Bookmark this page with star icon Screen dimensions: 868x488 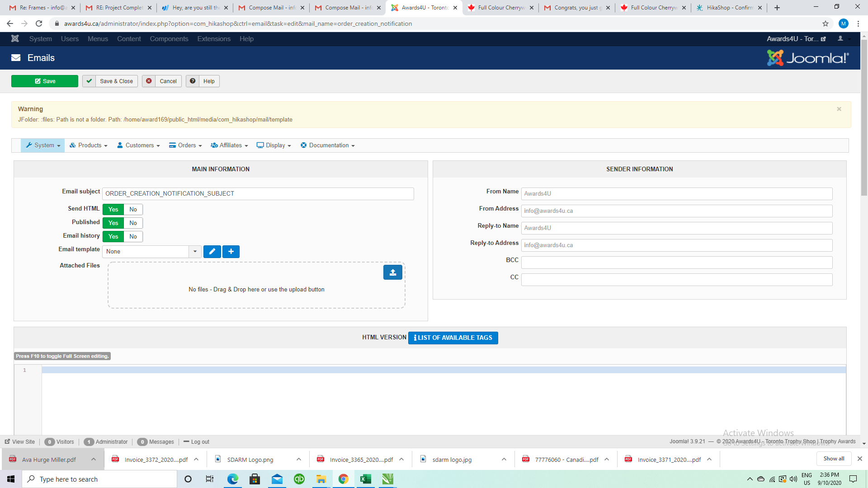(826, 23)
